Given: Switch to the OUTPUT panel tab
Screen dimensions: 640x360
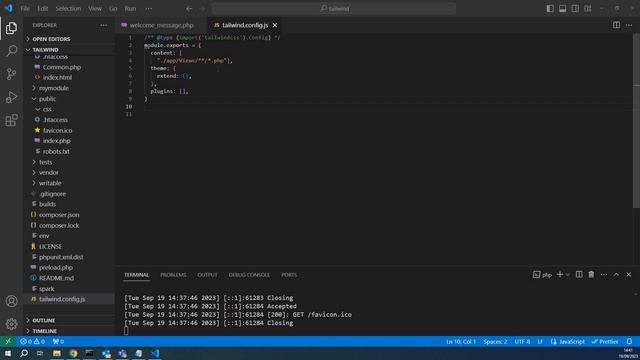Looking at the screenshot, I should pos(207,275).
